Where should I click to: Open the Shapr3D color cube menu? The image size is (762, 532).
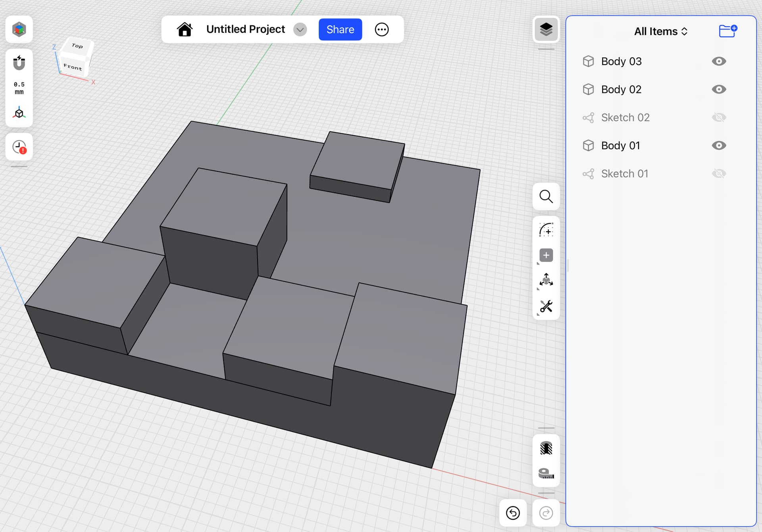click(19, 29)
